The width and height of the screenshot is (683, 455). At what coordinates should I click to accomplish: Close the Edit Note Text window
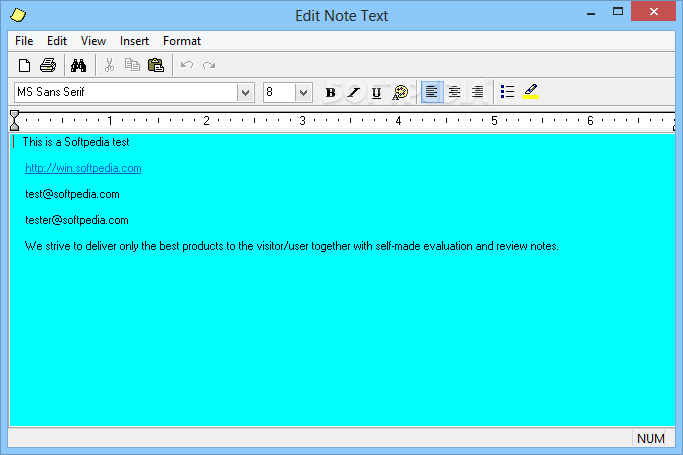[x=653, y=12]
